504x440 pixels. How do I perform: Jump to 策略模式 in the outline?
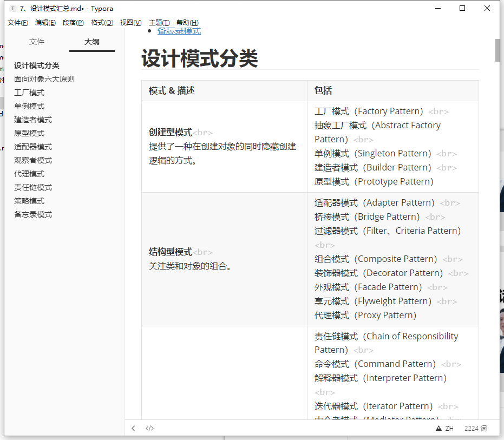pos(29,201)
